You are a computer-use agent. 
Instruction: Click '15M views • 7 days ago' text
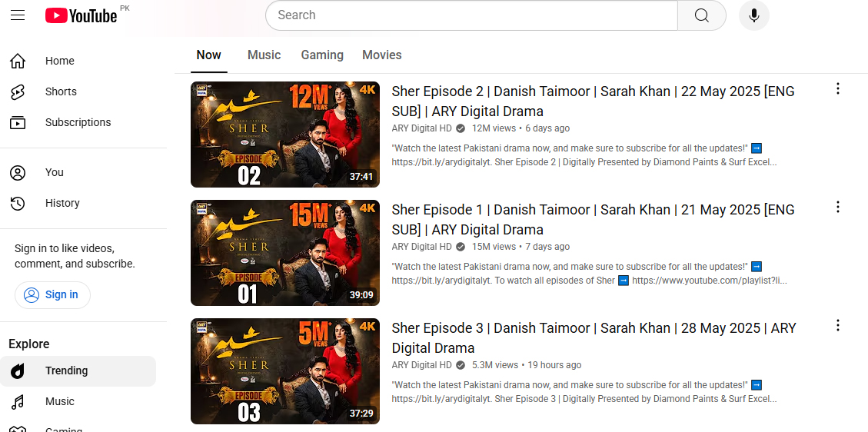[x=520, y=247]
